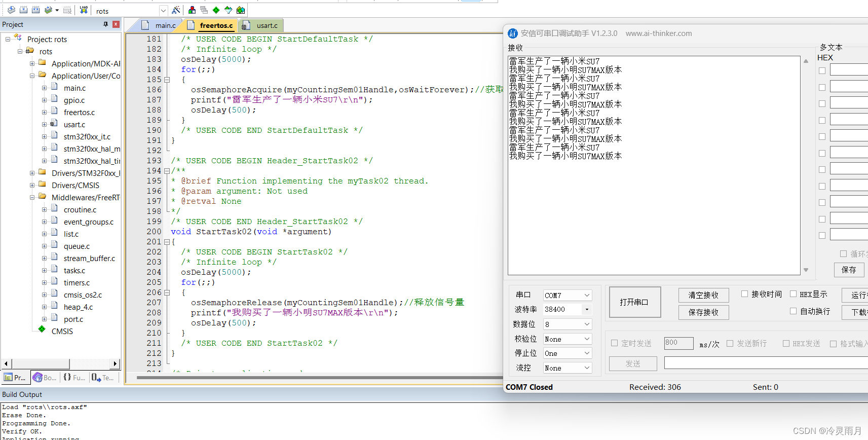The height and width of the screenshot is (440, 868).
Task: Click the code fold marker at line 185
Action: pos(167,80)
